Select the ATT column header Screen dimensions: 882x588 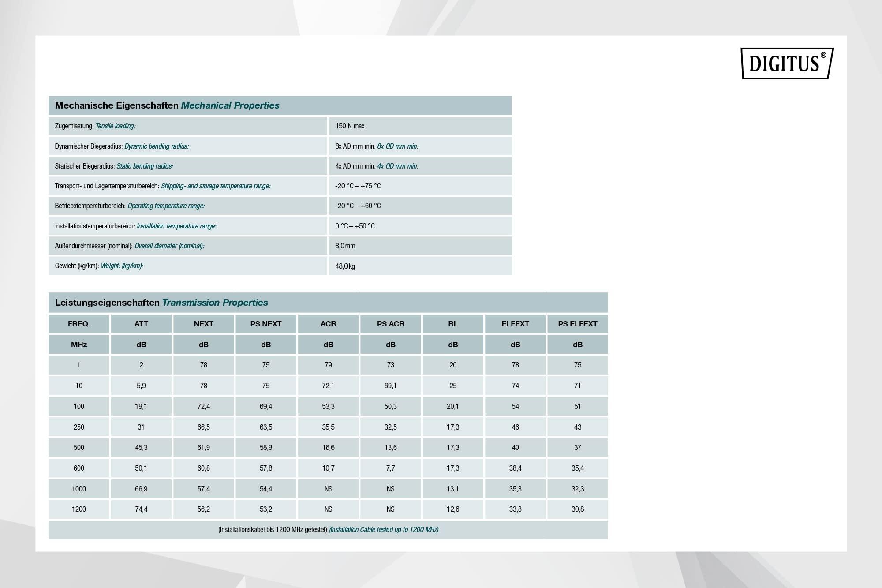click(141, 324)
